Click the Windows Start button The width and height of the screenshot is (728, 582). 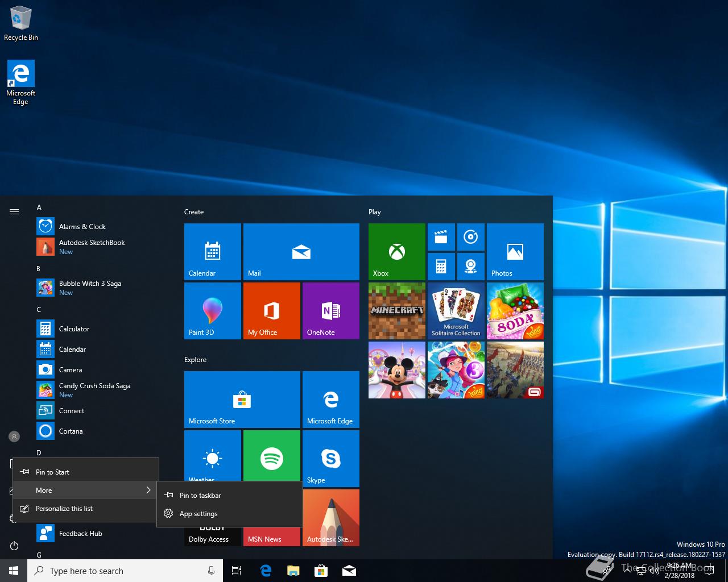point(14,571)
